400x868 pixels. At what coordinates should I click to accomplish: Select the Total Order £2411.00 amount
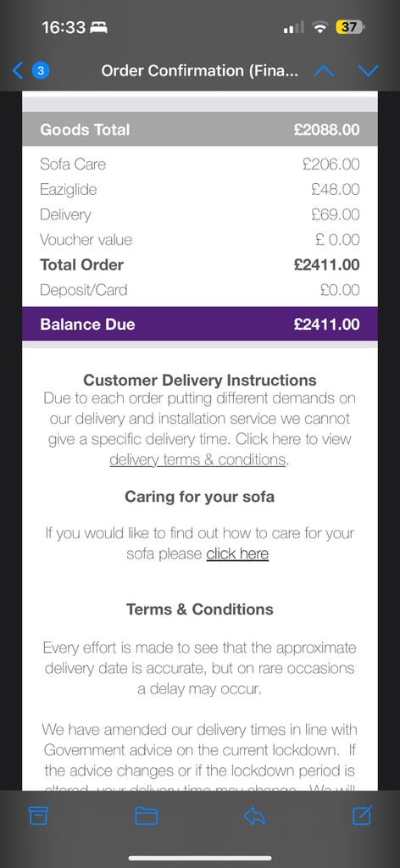[327, 264]
